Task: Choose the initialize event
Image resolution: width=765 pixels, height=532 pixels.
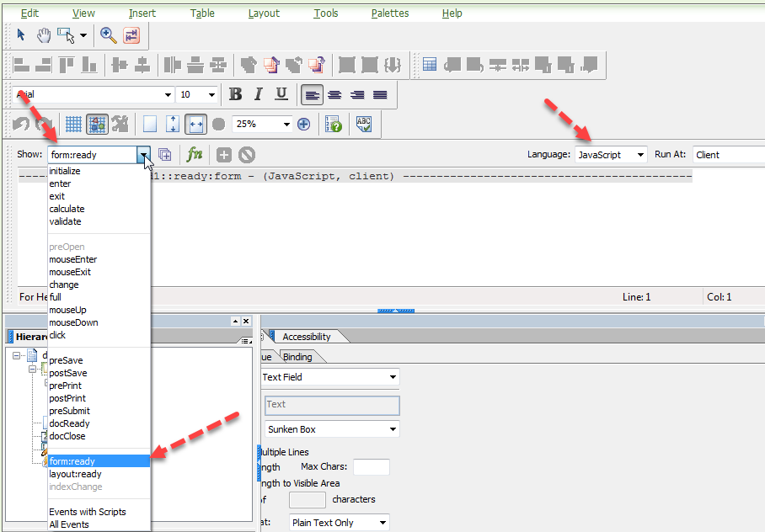Action: pyautogui.click(x=99, y=171)
